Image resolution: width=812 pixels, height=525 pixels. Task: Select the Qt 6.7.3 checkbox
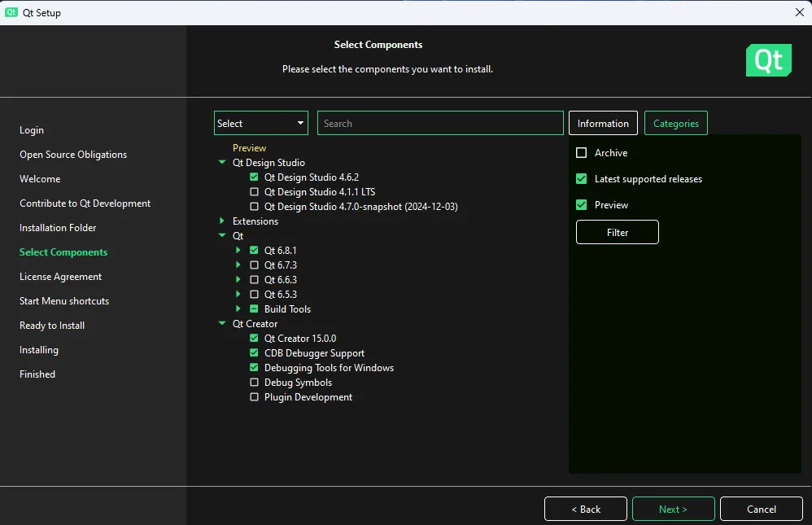254,265
